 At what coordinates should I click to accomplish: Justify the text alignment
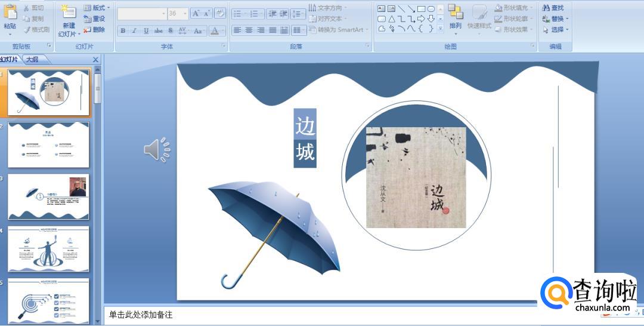tap(273, 30)
